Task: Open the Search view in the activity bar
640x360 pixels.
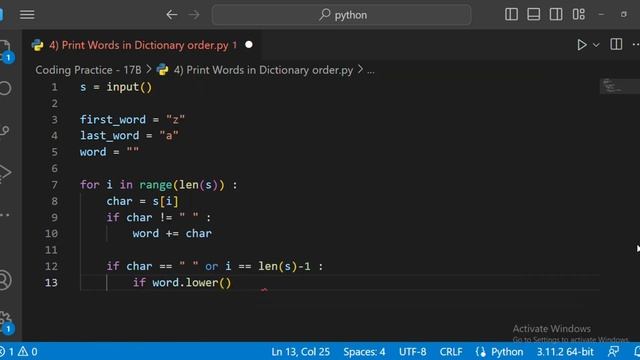Action: coord(5,88)
